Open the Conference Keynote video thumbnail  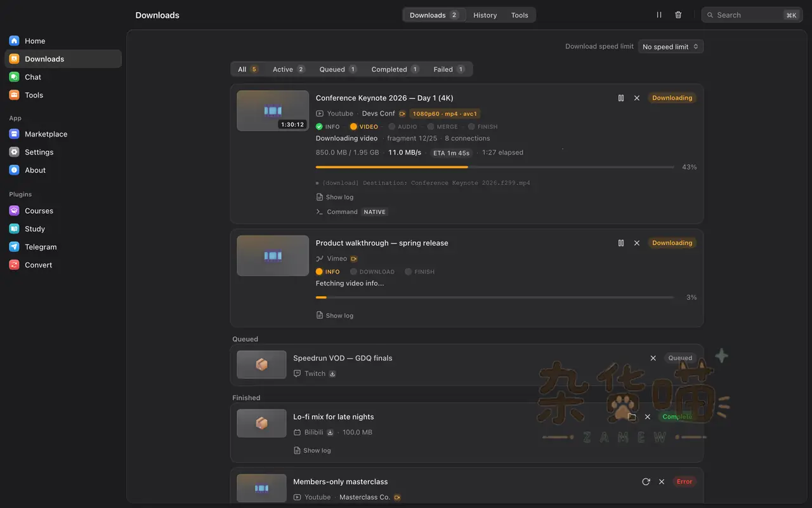coord(273,110)
